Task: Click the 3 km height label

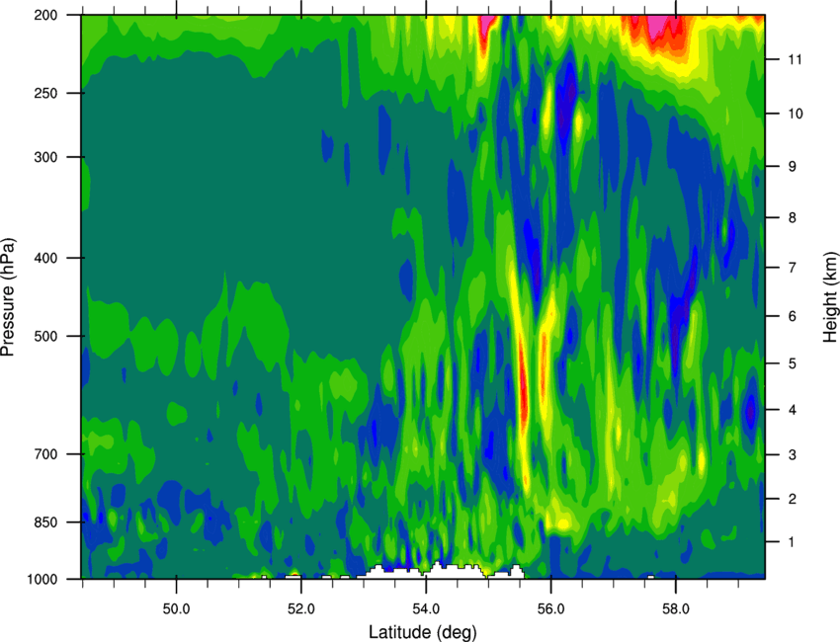Action: click(793, 455)
